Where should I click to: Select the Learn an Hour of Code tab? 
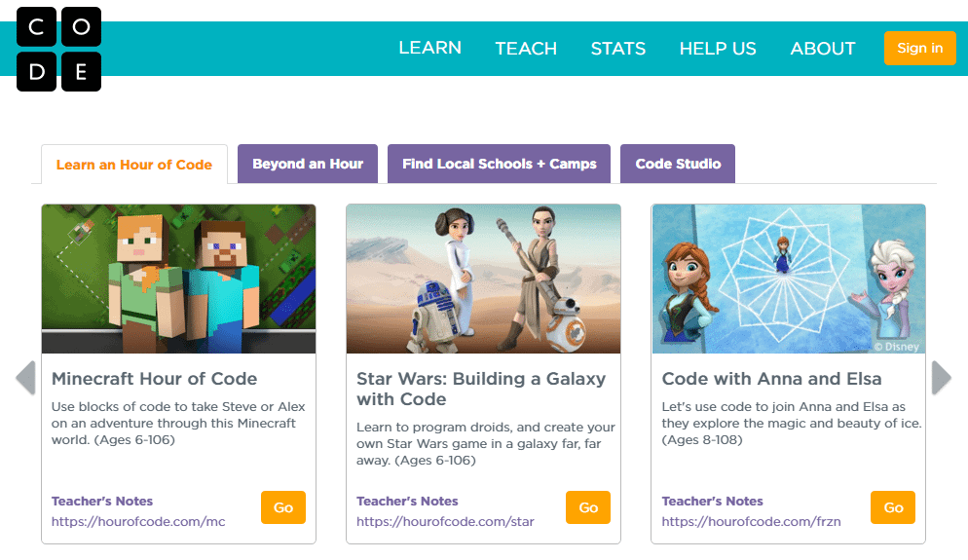[134, 165]
